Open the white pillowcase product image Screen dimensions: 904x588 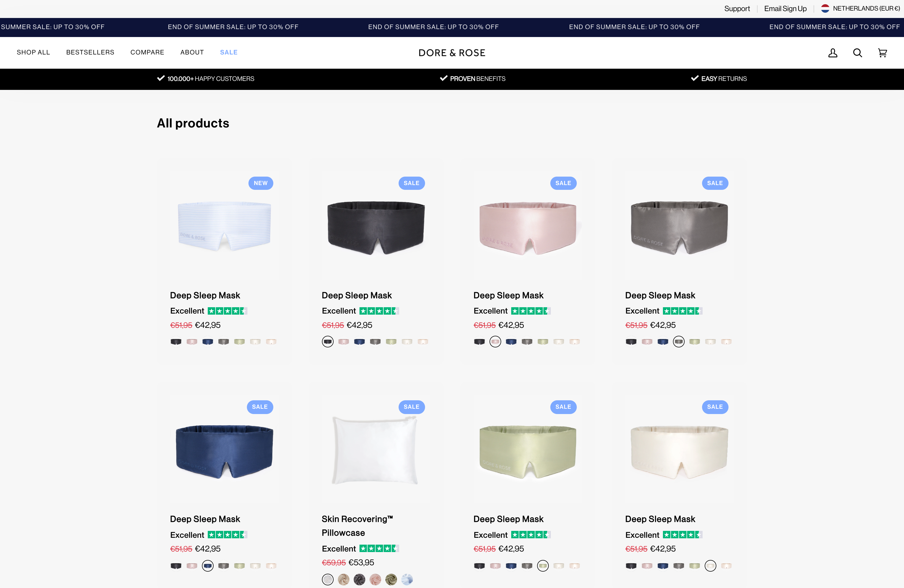(x=375, y=450)
